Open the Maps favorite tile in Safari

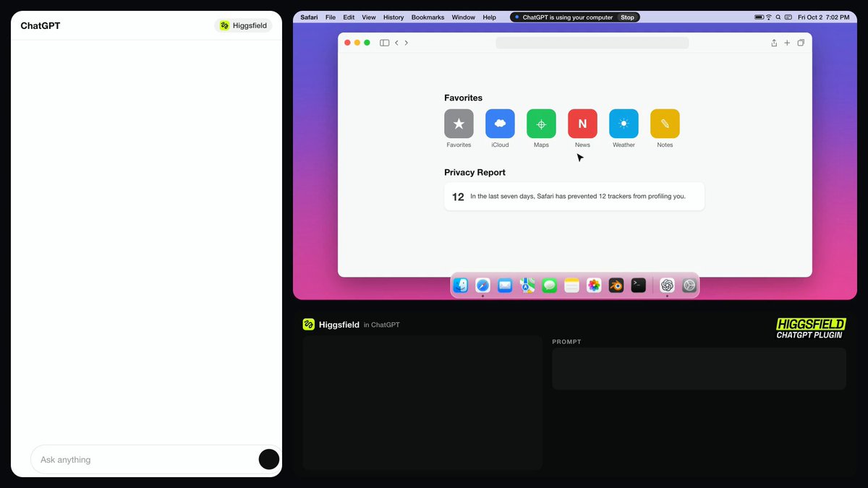(541, 124)
